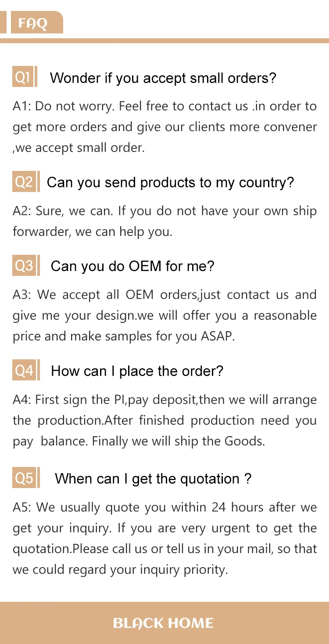Click the A4 answer about signing PI
This screenshot has height=644, width=329.
click(164, 420)
